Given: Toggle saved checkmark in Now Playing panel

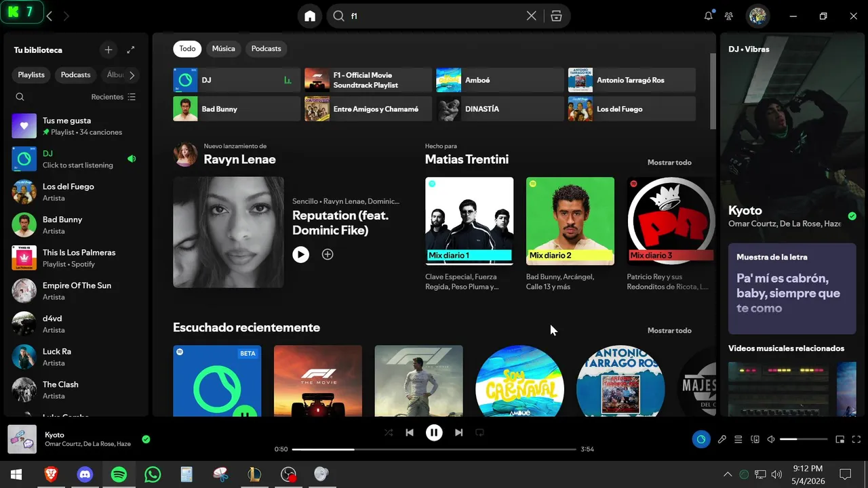Looking at the screenshot, I should [852, 216].
